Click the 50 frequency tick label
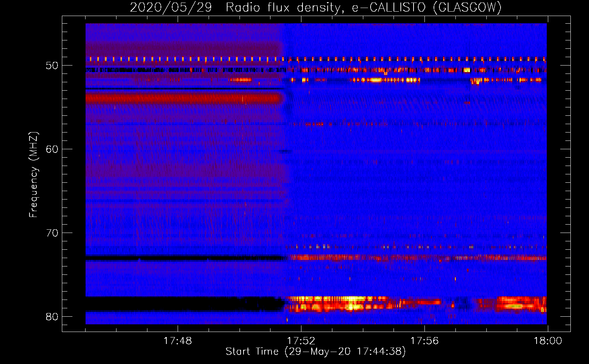The height and width of the screenshot is (364, 589). click(52, 66)
